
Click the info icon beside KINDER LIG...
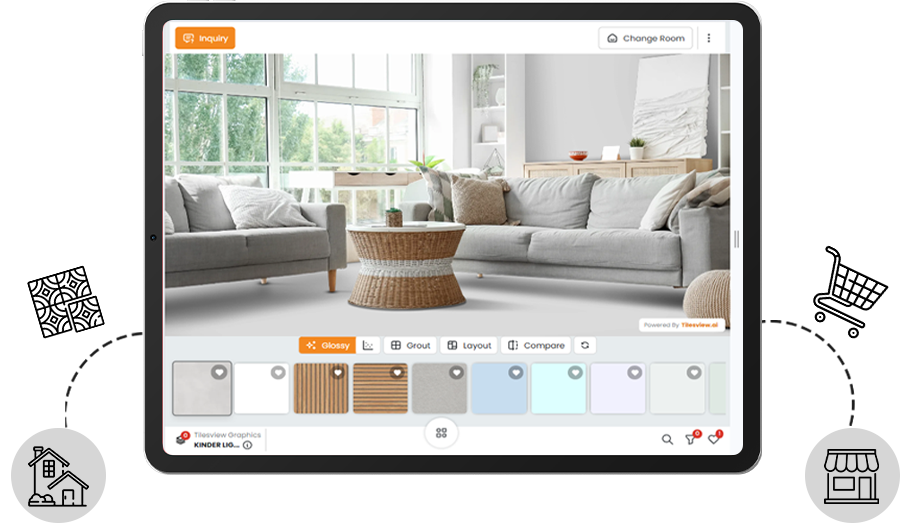pos(247,445)
